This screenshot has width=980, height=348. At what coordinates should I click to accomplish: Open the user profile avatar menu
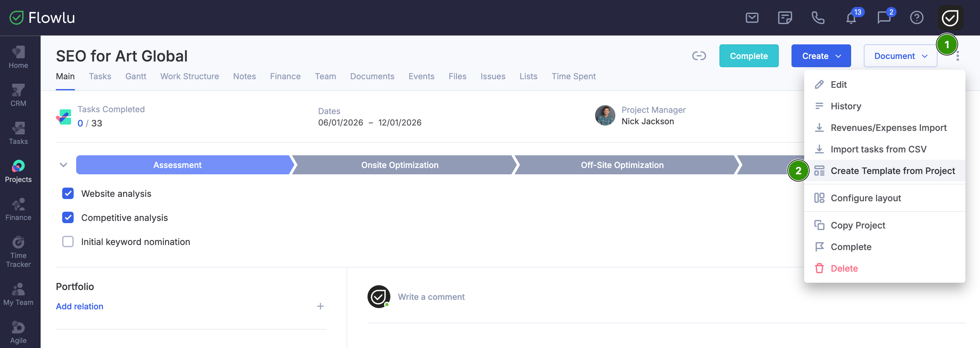tap(950, 18)
